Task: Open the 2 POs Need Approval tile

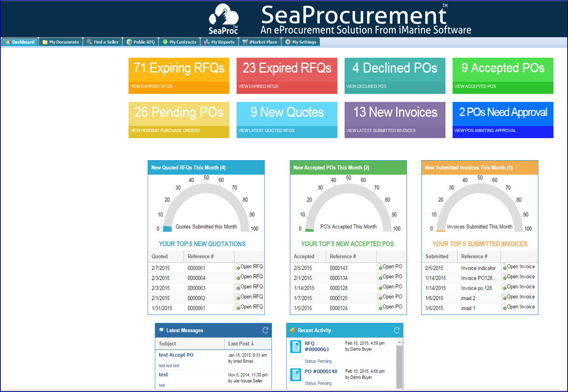Action: [503, 120]
